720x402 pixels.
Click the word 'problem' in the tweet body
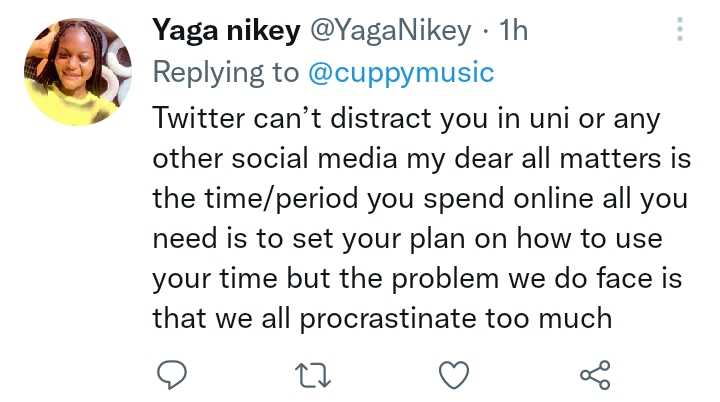(x=445, y=279)
